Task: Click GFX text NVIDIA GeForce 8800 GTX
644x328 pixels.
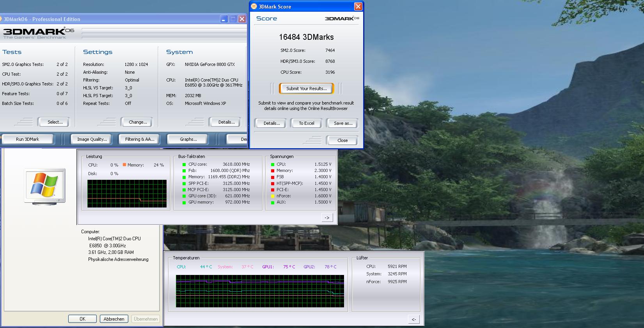Action: coord(210,64)
